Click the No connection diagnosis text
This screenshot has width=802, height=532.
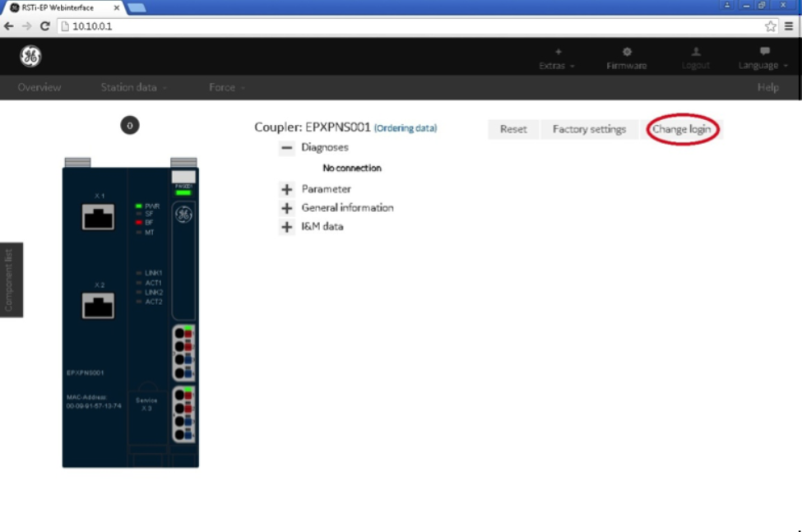coord(352,168)
